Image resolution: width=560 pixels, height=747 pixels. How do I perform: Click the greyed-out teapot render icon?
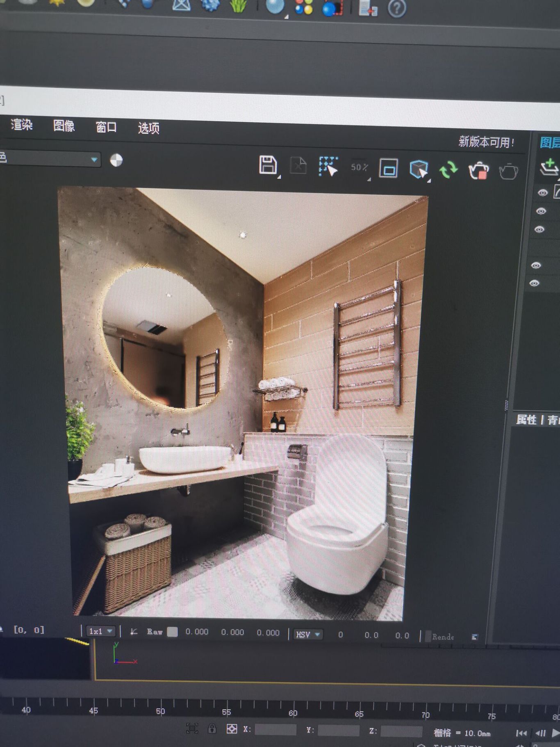[x=508, y=171]
